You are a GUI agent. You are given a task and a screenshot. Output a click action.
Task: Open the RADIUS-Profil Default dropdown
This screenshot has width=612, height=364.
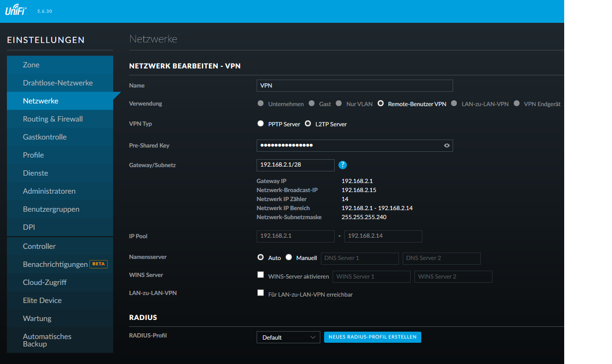pos(288,337)
